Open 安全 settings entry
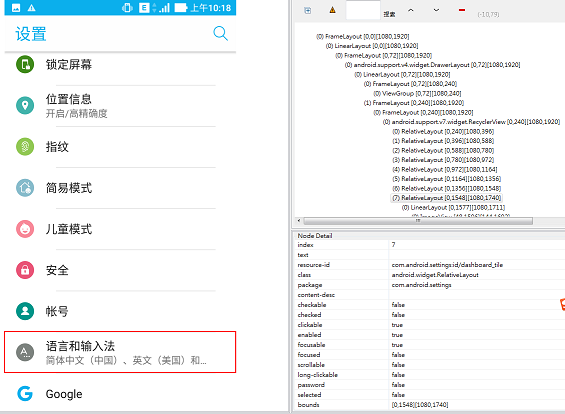 click(x=120, y=270)
